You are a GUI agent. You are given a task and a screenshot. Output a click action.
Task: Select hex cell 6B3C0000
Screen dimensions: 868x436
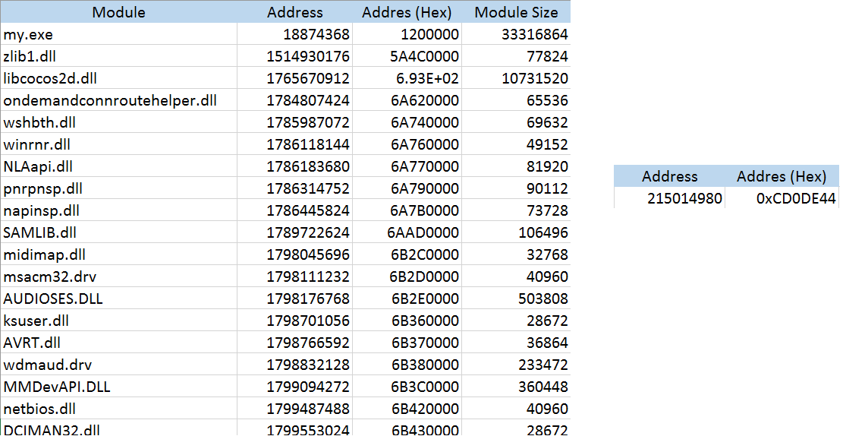407,387
